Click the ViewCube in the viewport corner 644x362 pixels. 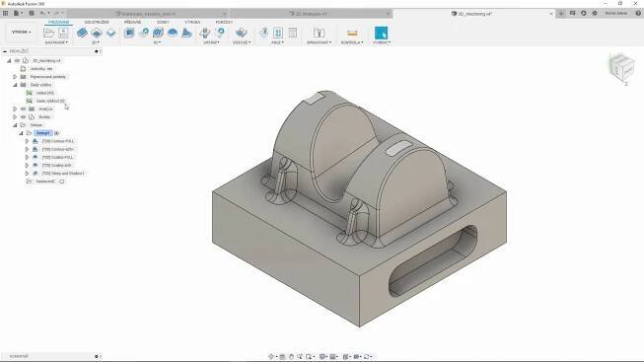(x=622, y=68)
